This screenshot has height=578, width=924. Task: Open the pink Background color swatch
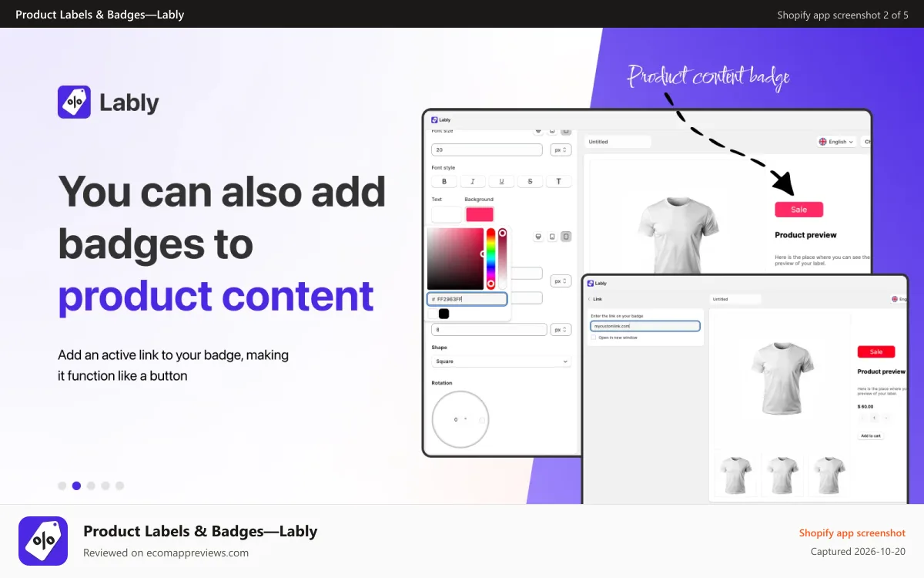click(x=480, y=214)
